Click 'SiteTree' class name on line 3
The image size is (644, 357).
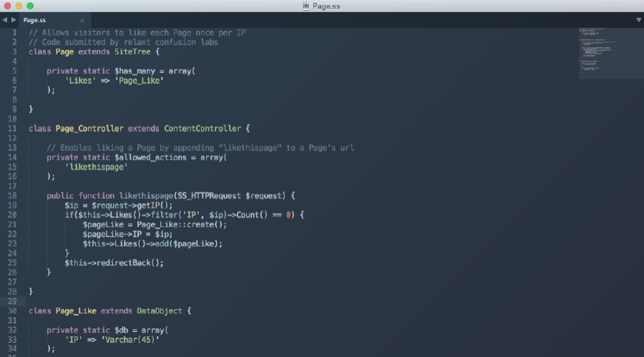coord(132,52)
